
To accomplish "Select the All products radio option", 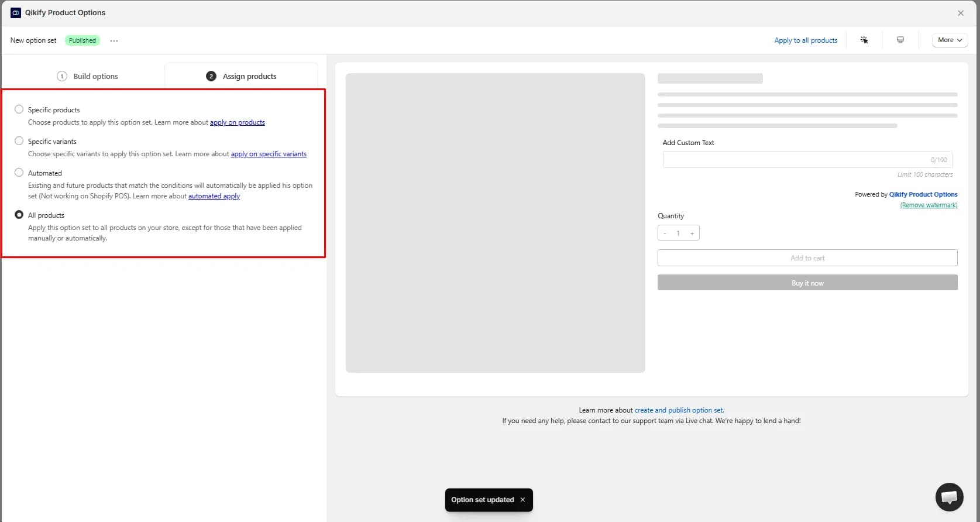I will (19, 215).
